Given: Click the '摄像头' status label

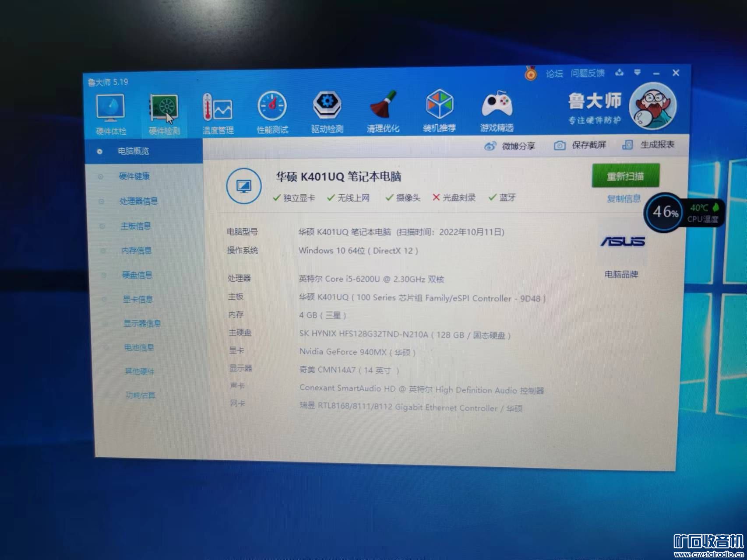Looking at the screenshot, I should coord(408,198).
